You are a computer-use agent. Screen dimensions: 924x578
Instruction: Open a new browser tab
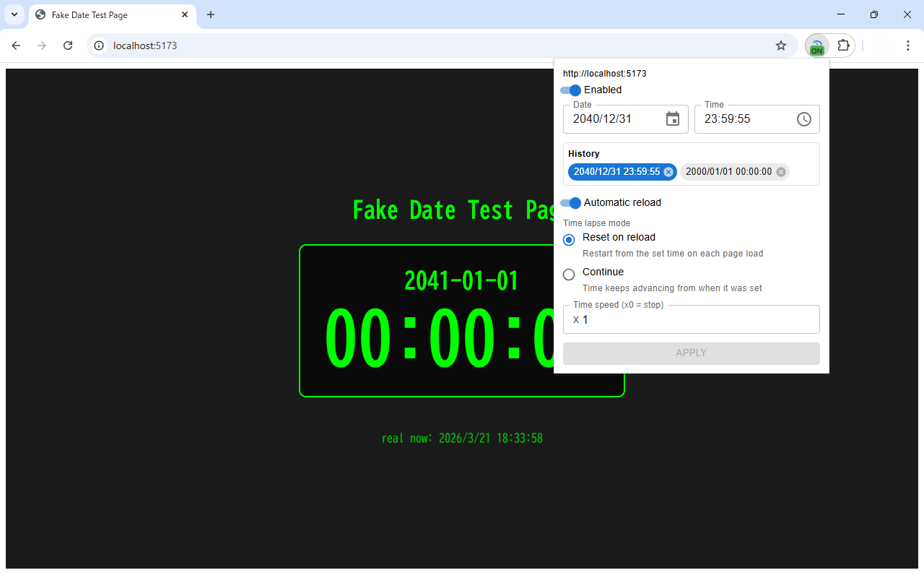coord(211,14)
